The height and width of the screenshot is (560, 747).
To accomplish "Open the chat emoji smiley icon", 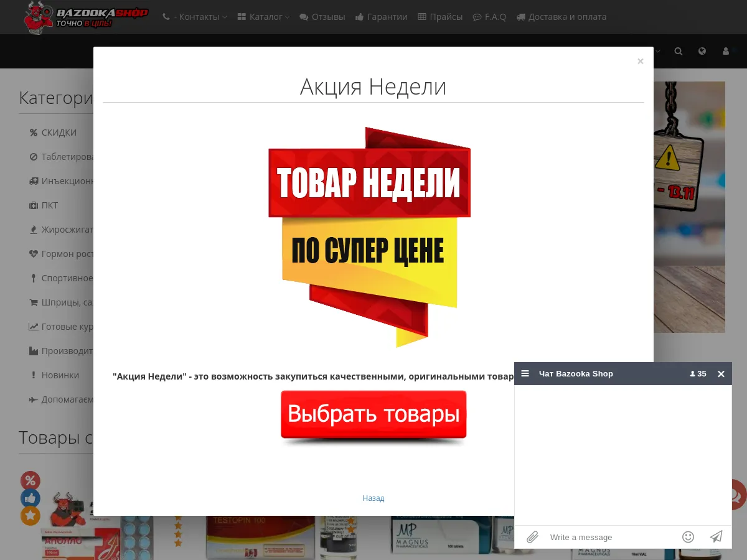I will point(688,536).
